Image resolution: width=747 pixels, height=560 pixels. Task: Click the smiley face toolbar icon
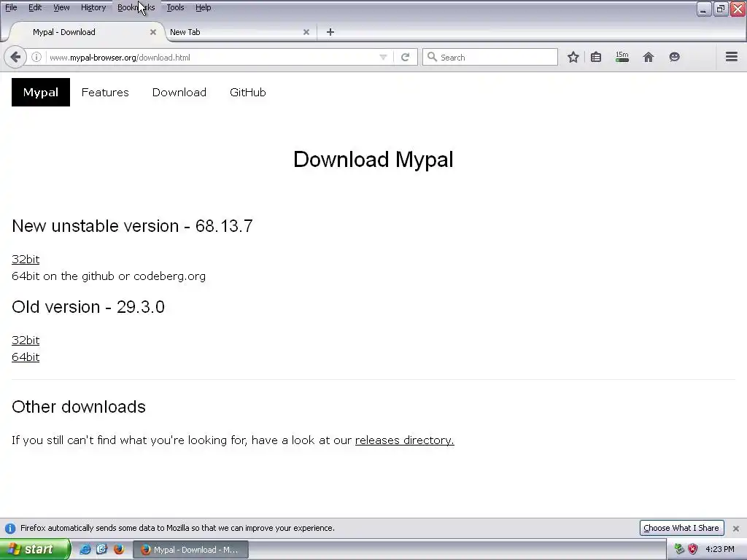pyautogui.click(x=674, y=57)
